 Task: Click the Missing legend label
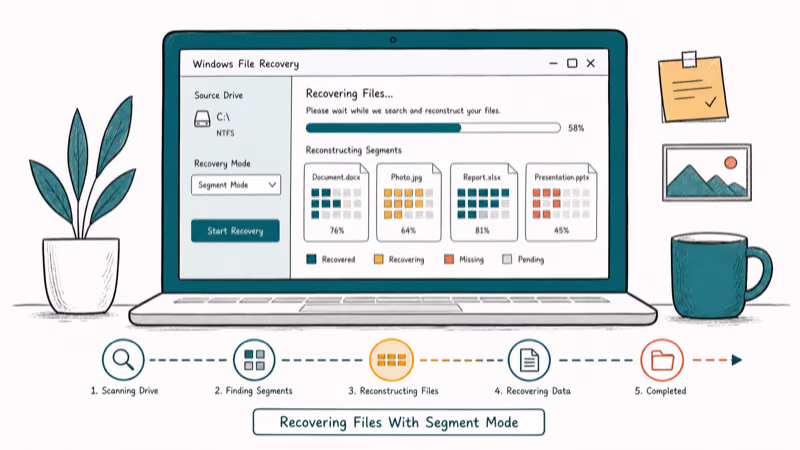click(x=471, y=260)
